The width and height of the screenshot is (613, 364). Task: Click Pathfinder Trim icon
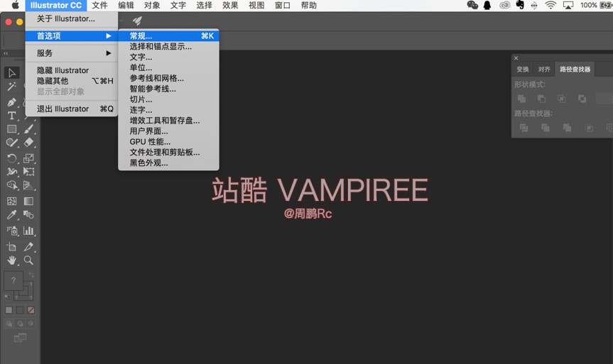coord(546,128)
